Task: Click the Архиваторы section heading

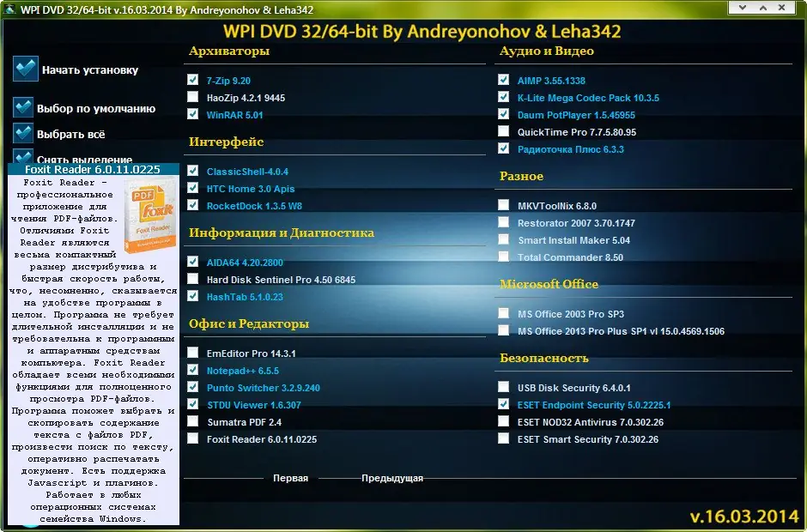Action: (229, 51)
